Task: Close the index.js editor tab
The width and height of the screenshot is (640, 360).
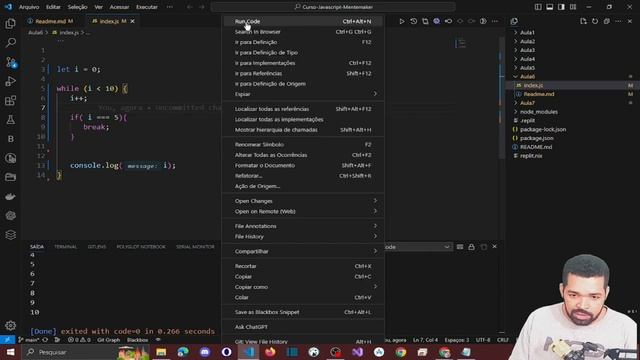Action: tap(133, 21)
